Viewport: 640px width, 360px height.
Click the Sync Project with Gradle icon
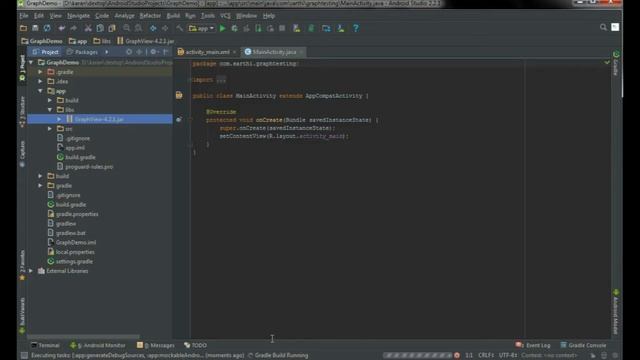tap(311, 28)
